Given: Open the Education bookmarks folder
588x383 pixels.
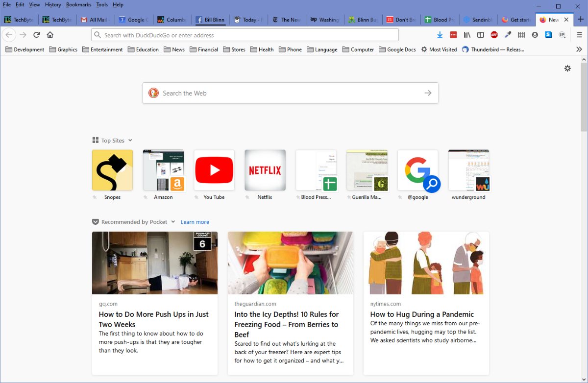Looking at the screenshot, I should coord(143,49).
